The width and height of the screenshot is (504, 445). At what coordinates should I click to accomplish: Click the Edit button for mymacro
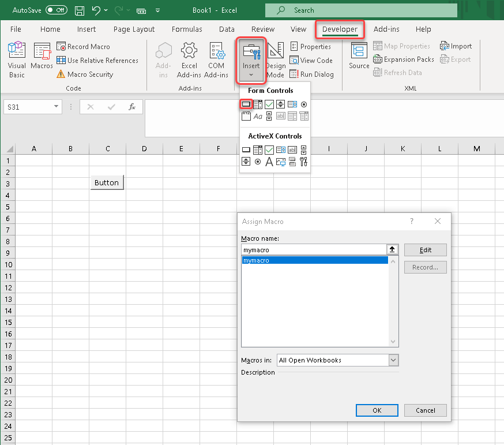(426, 250)
